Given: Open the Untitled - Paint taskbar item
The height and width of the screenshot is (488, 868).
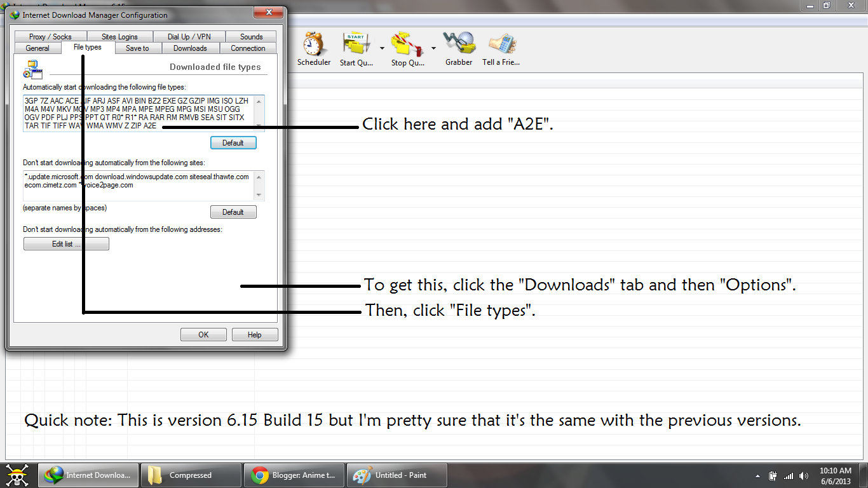Looking at the screenshot, I should click(x=397, y=475).
